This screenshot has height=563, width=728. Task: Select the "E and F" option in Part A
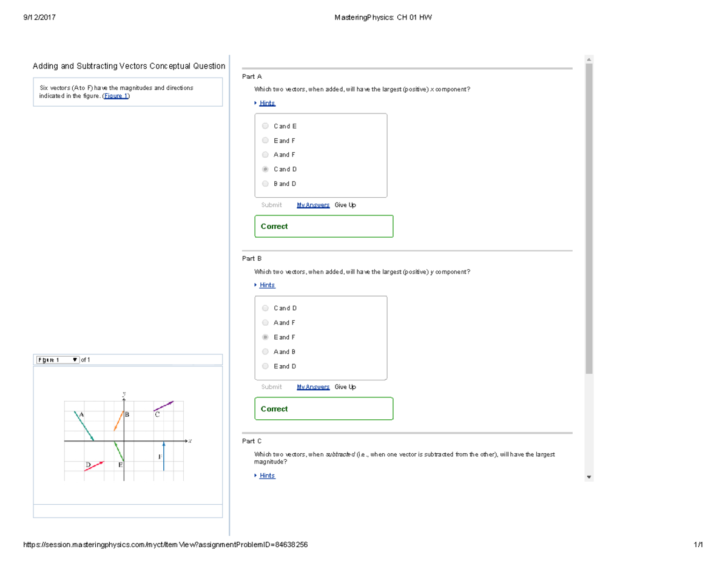265,140
